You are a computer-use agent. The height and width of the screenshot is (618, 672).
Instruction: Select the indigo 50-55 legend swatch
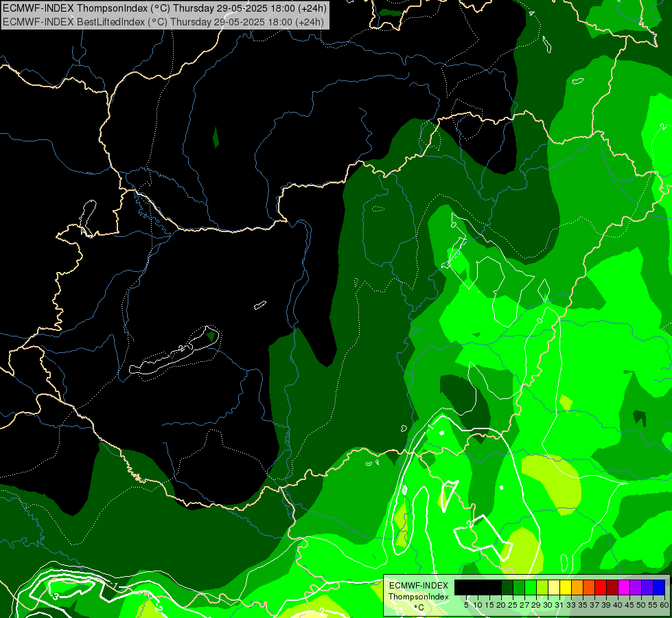pyautogui.click(x=647, y=587)
